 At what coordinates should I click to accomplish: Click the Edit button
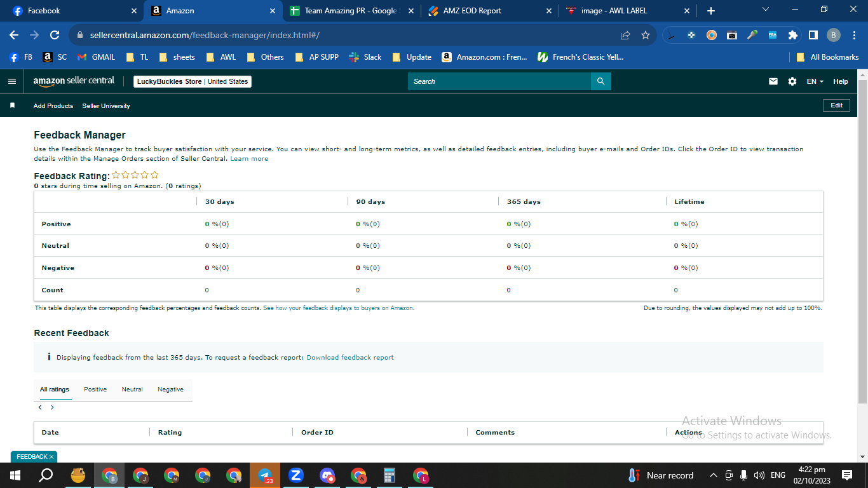click(836, 105)
